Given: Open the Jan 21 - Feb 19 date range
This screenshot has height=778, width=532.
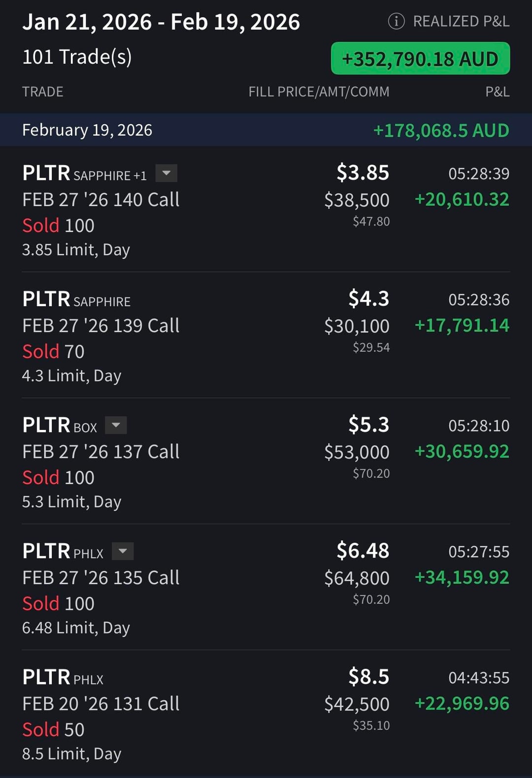Looking at the screenshot, I should click(x=161, y=22).
